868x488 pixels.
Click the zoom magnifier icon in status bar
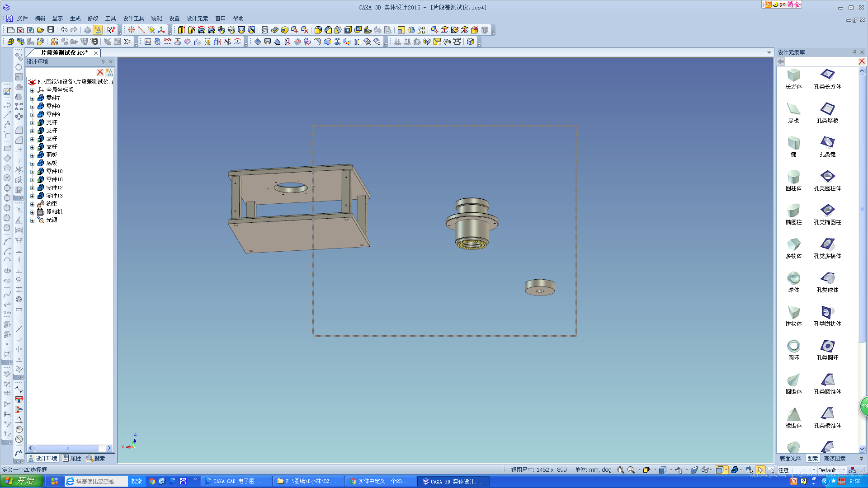point(621,470)
